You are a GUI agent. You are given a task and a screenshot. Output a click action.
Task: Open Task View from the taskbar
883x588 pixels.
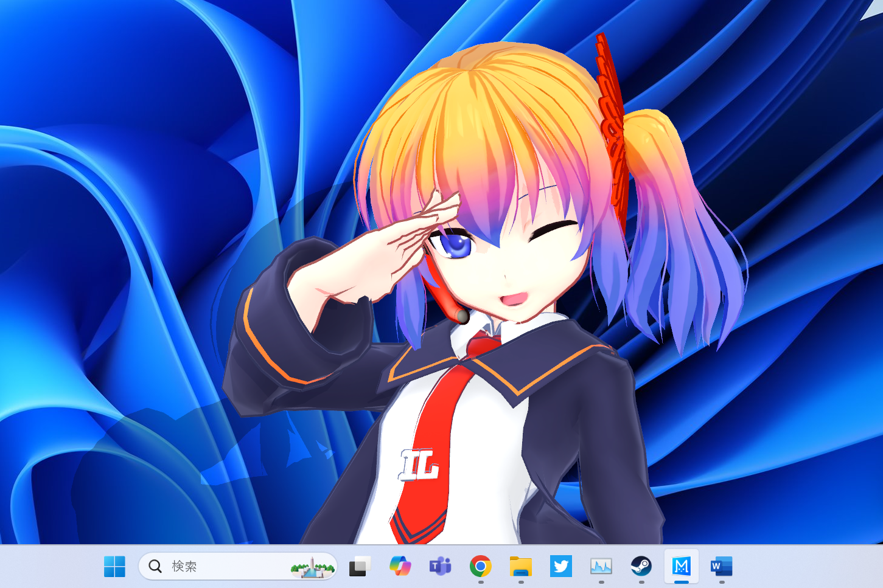pyautogui.click(x=359, y=566)
